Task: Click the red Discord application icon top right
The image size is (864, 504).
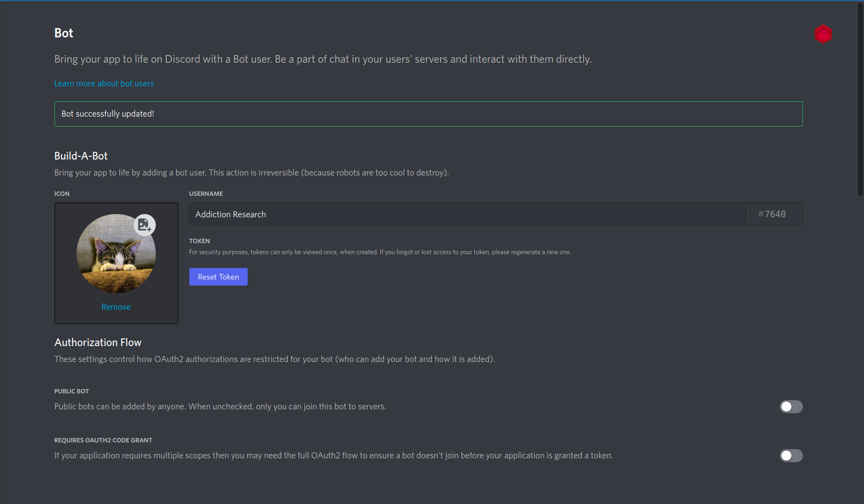Action: coord(823,34)
